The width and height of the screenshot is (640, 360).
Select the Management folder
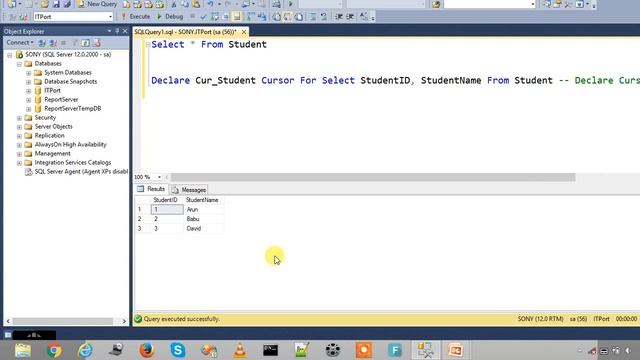pos(52,153)
